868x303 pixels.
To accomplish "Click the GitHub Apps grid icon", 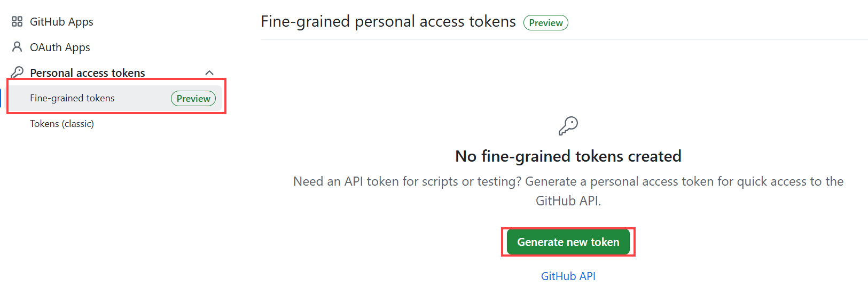I will [17, 21].
